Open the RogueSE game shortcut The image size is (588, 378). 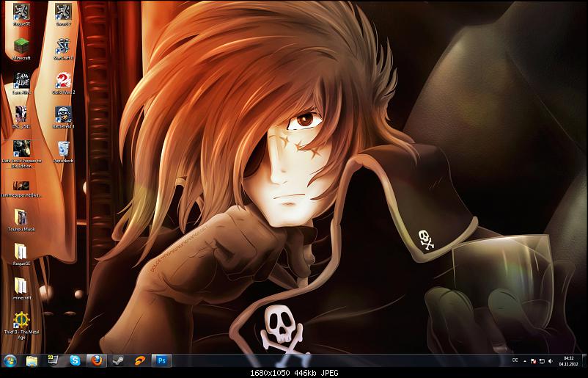pyautogui.click(x=21, y=14)
